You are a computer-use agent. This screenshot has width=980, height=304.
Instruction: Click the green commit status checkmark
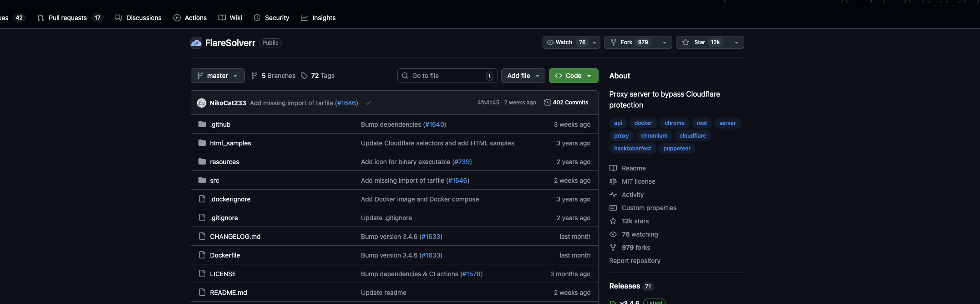[368, 103]
